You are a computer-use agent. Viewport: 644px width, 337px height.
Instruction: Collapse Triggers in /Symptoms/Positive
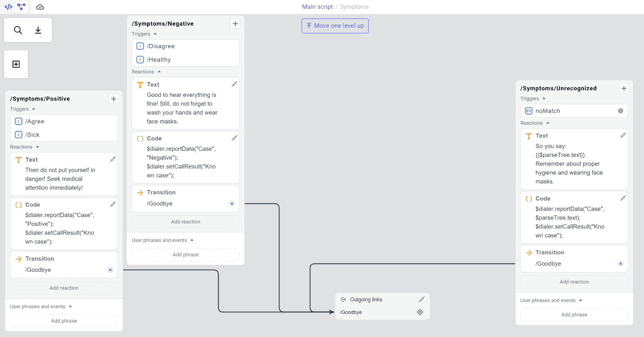[x=34, y=109]
